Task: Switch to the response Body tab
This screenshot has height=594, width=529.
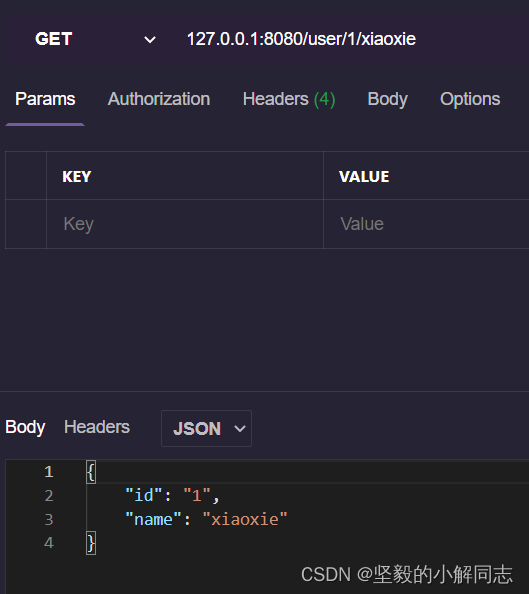Action: [x=25, y=427]
